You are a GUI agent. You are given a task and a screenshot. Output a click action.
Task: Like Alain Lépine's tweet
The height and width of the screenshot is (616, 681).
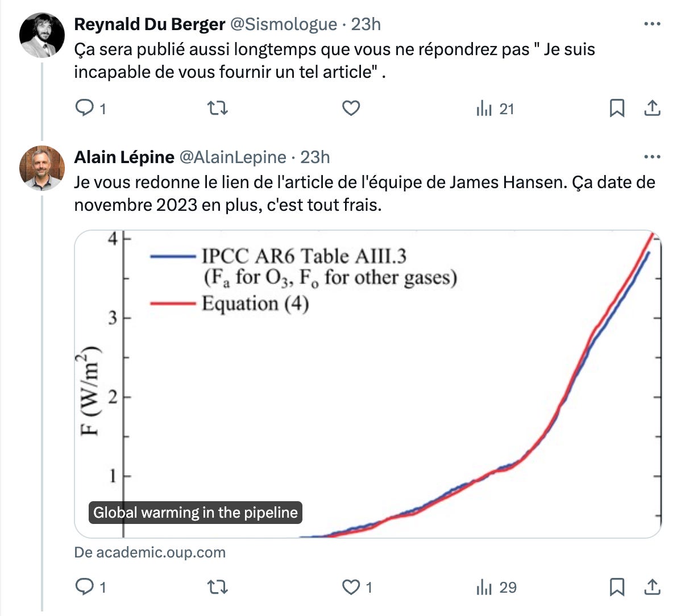point(356,587)
